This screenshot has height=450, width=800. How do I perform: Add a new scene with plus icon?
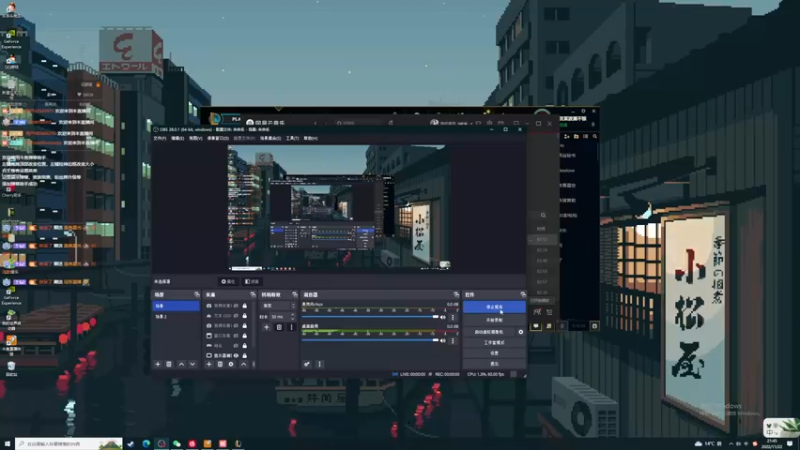pyautogui.click(x=158, y=364)
